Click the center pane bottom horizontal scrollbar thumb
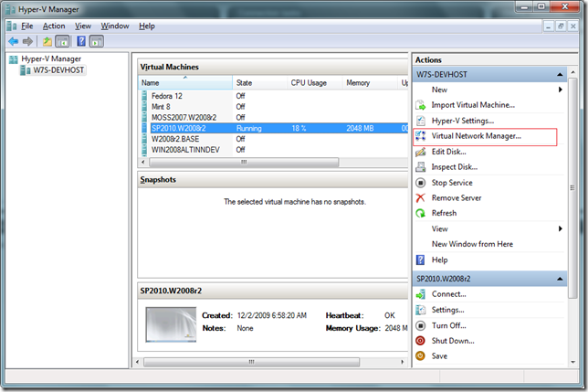588x392 pixels. (x=251, y=362)
